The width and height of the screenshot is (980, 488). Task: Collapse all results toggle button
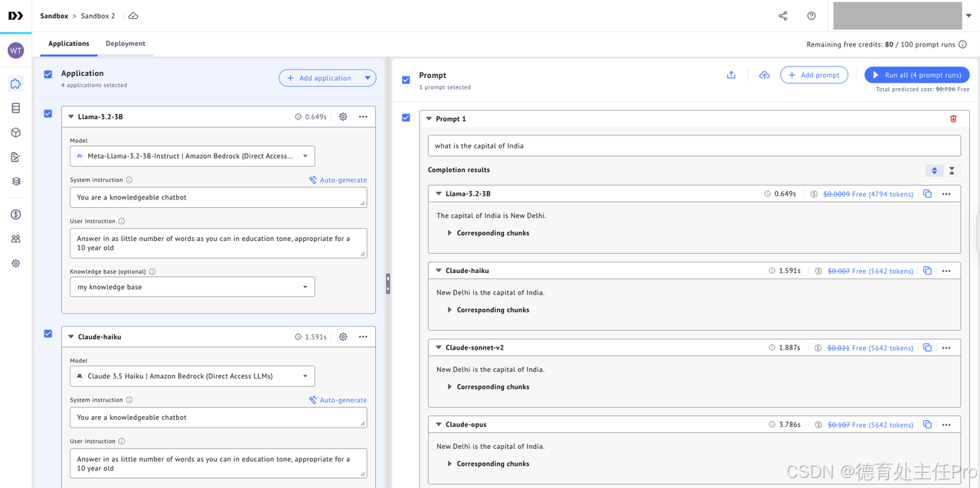[952, 171]
